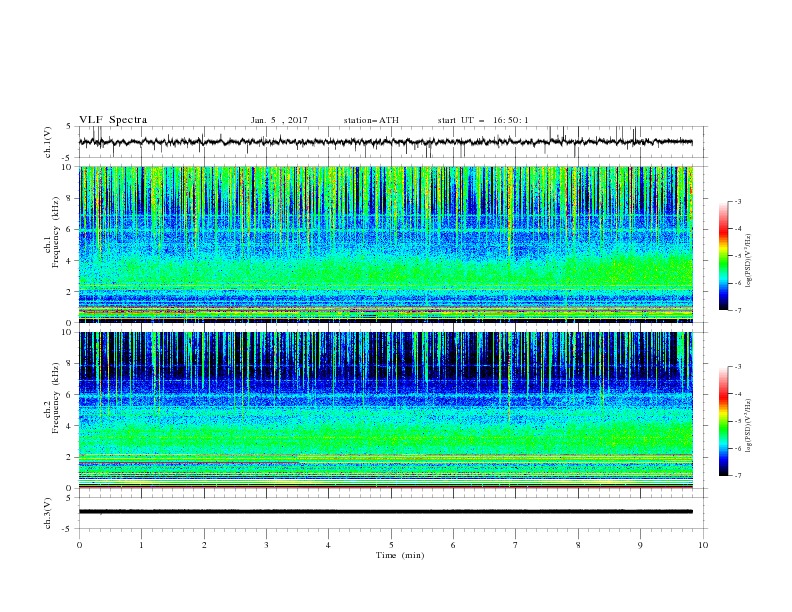Click the '-7' label on lower colorbar

(737, 476)
